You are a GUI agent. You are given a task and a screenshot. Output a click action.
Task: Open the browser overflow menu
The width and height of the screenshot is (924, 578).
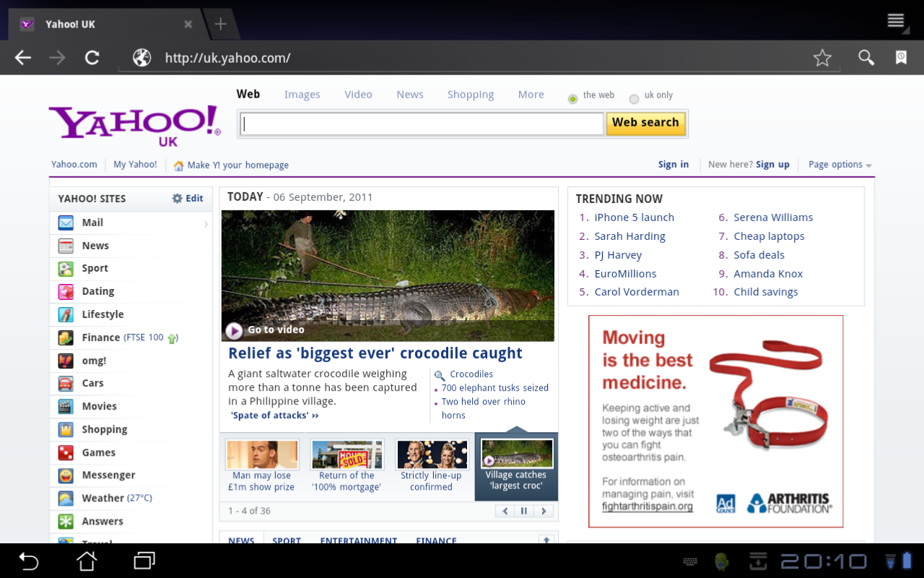pyautogui.click(x=895, y=21)
